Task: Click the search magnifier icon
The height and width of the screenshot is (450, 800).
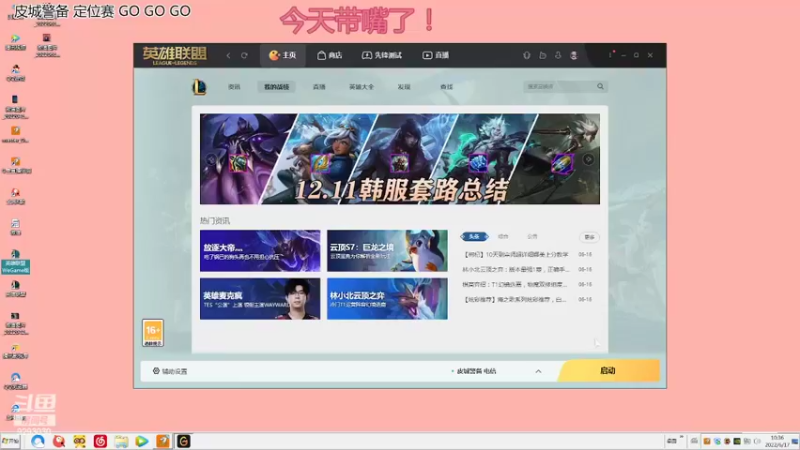Action: click(601, 87)
